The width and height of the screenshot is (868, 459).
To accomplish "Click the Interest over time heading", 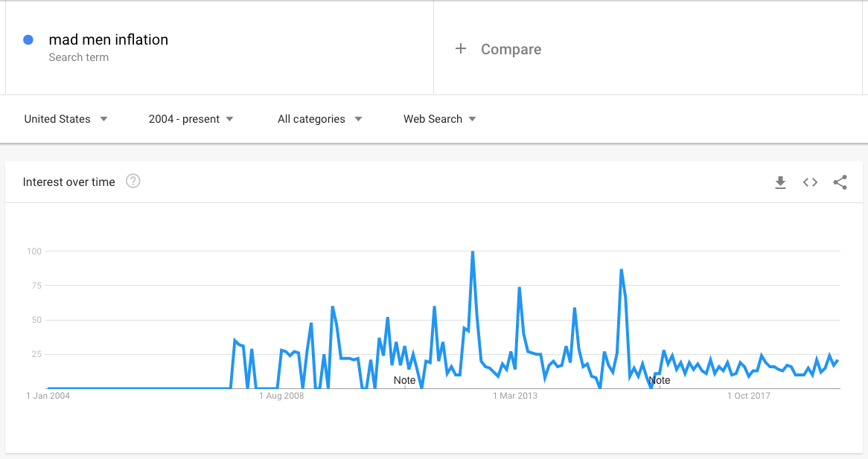I will (68, 182).
